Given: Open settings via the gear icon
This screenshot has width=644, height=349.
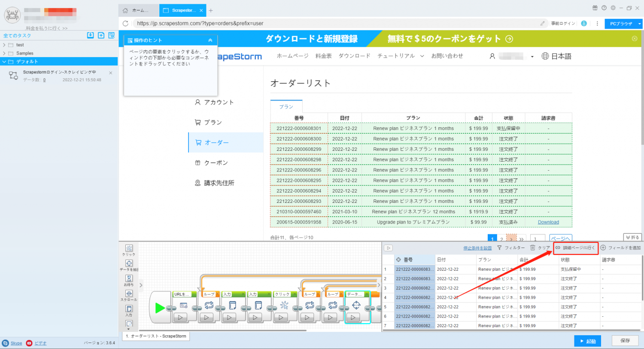Looking at the screenshot, I should pyautogui.click(x=613, y=8).
